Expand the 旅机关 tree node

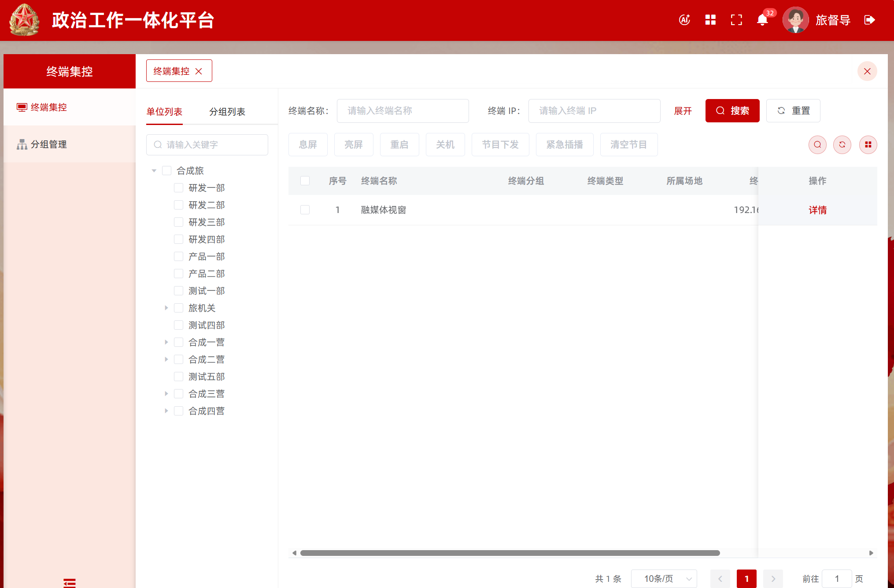pyautogui.click(x=166, y=308)
